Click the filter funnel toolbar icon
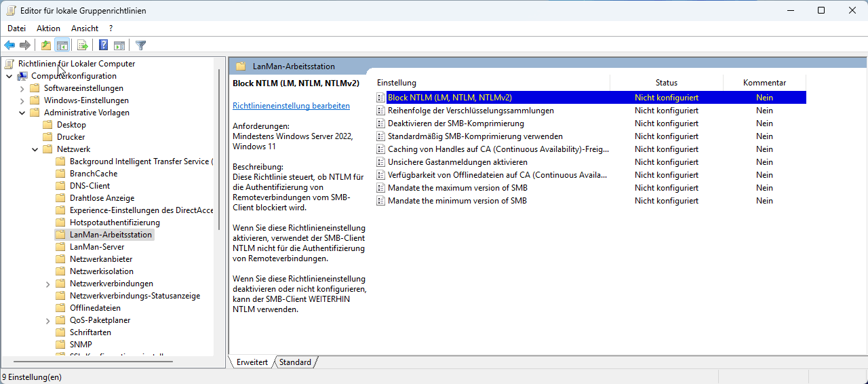Image resolution: width=868 pixels, height=384 pixels. click(x=140, y=45)
